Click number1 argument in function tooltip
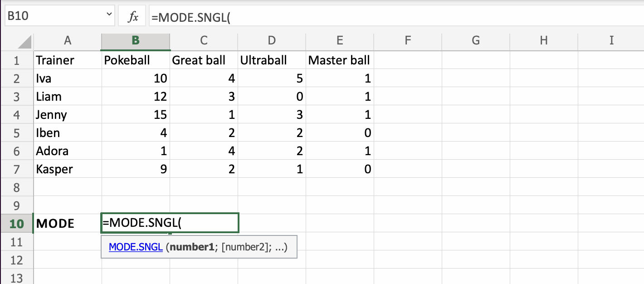 pyautogui.click(x=192, y=248)
